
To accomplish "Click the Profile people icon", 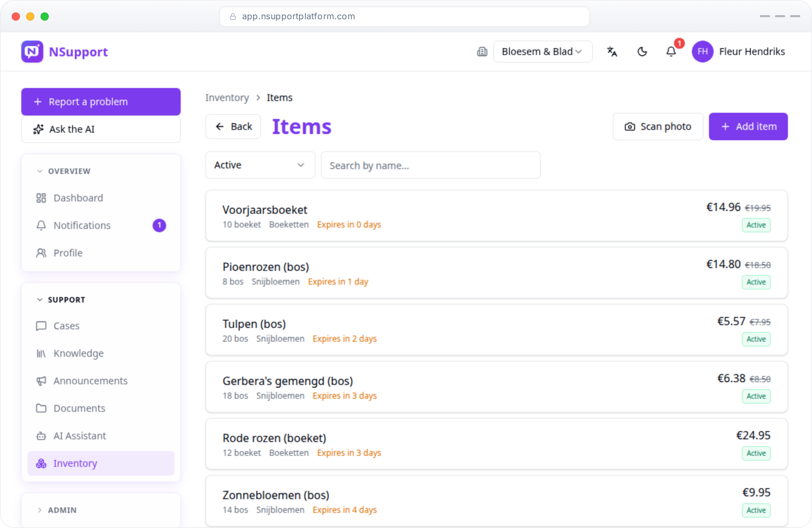I will (x=41, y=253).
